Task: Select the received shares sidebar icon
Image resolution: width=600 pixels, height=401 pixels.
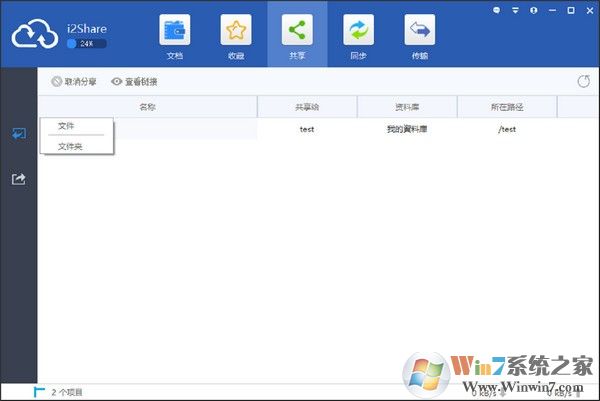Action: point(19,134)
